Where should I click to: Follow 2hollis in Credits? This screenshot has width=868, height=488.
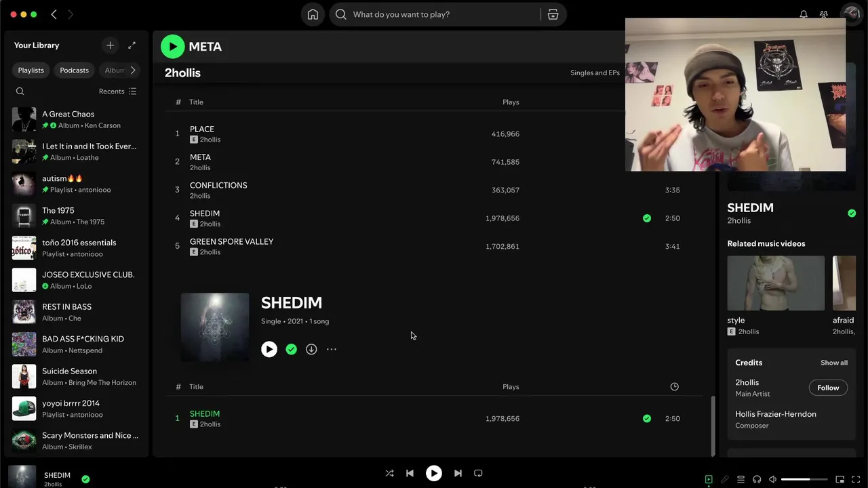828,388
